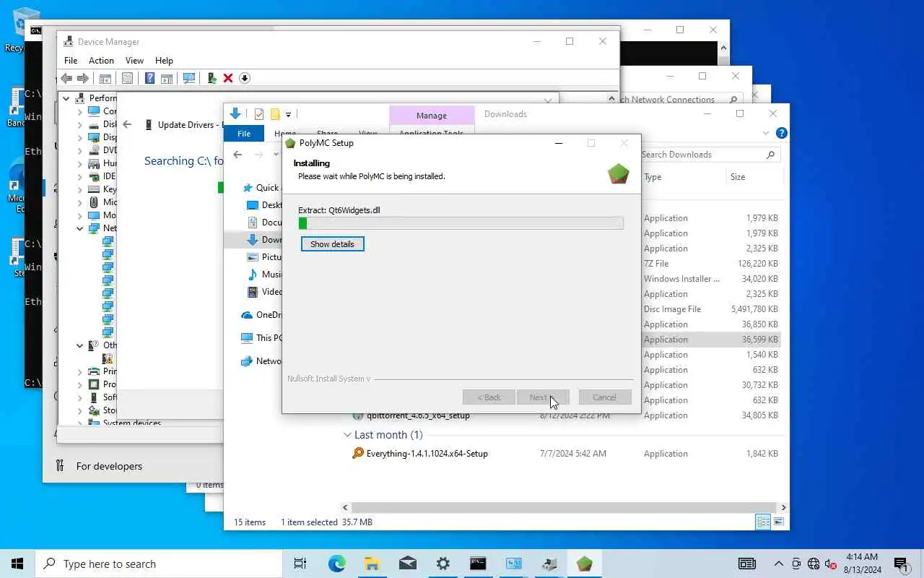Click the action pane icon in Device Manager toolbar
The height and width of the screenshot is (578, 924).
point(167,78)
